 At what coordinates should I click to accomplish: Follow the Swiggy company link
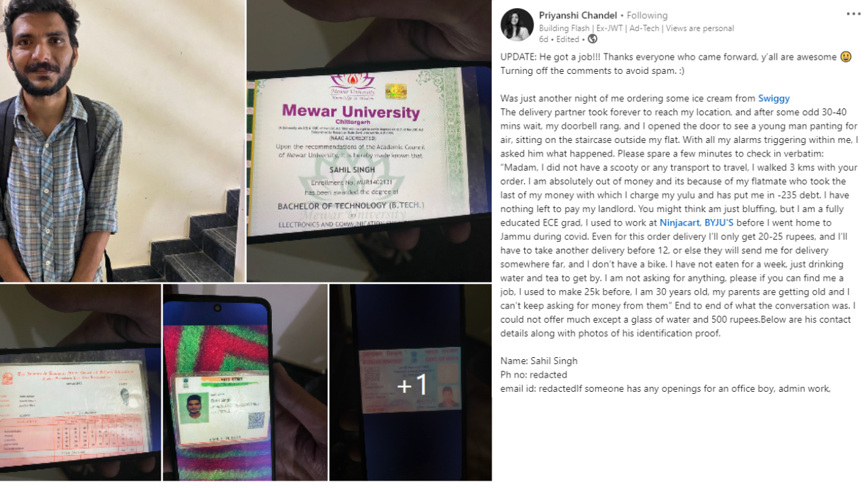click(x=774, y=98)
